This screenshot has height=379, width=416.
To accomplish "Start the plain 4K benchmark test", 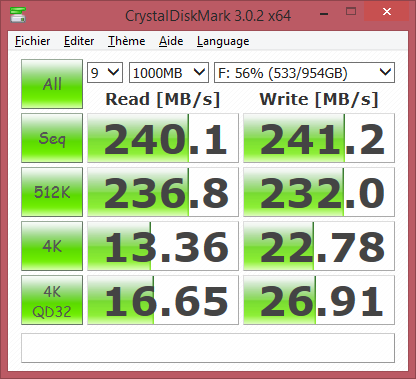I will 52,246.
